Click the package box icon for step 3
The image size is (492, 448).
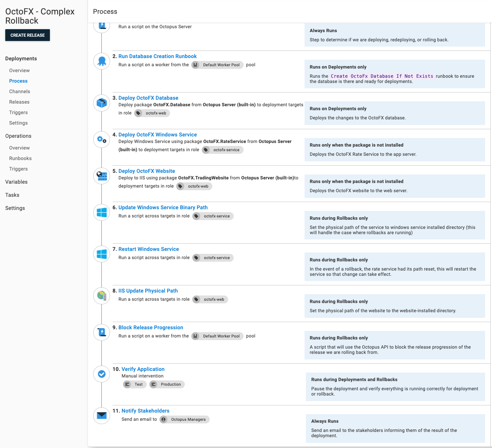(102, 103)
